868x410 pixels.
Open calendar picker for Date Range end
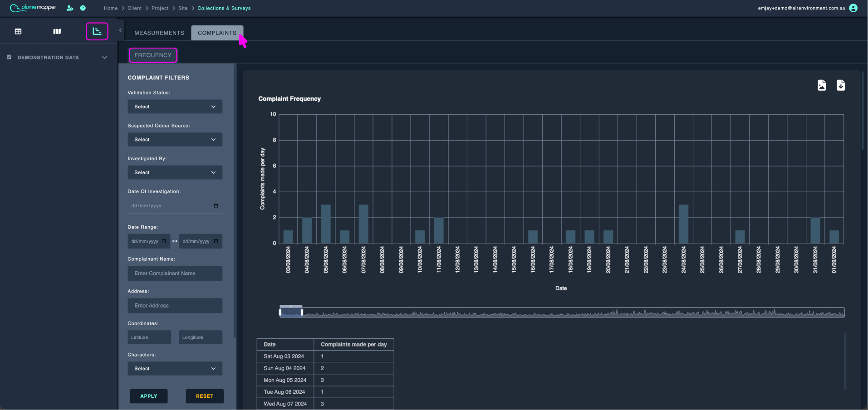[216, 241]
